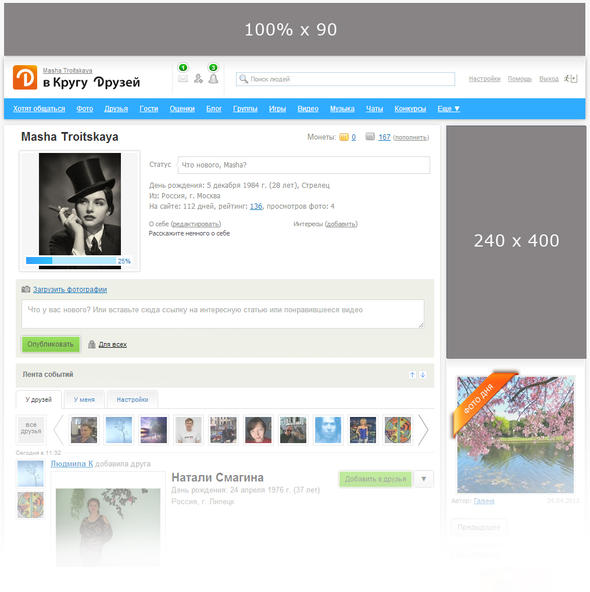Switch to the 'У меня' tab

point(84,399)
